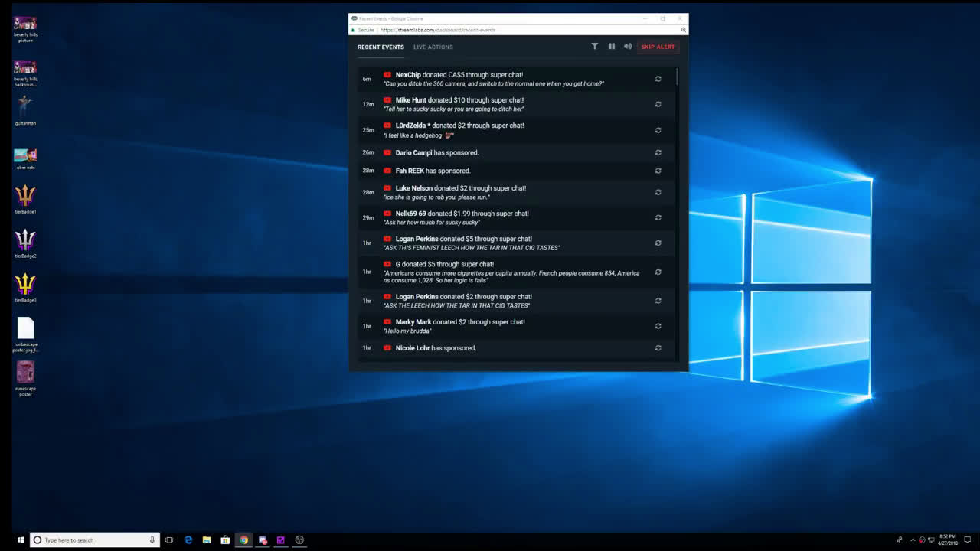This screenshot has height=551, width=980.
Task: Click the Cortana microphone icon
Action: 152,540
